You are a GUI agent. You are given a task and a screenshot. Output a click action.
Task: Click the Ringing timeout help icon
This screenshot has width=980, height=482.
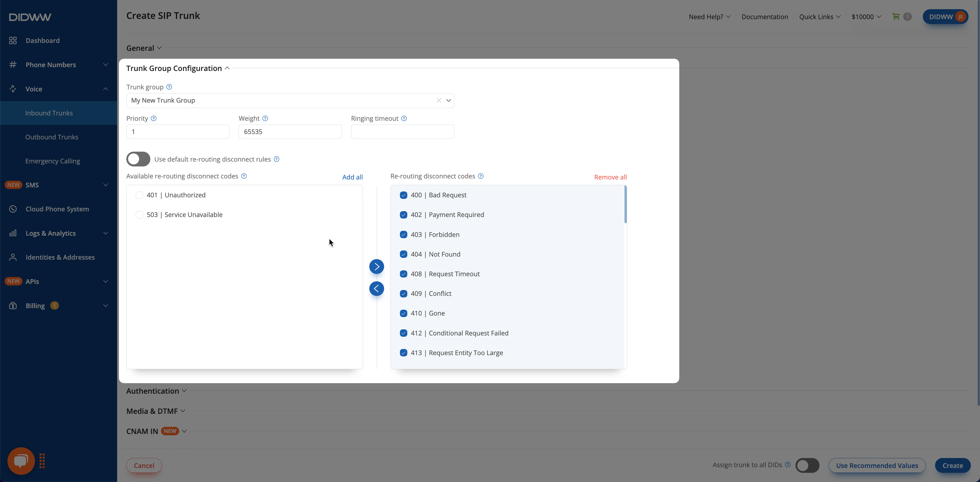[x=404, y=118]
